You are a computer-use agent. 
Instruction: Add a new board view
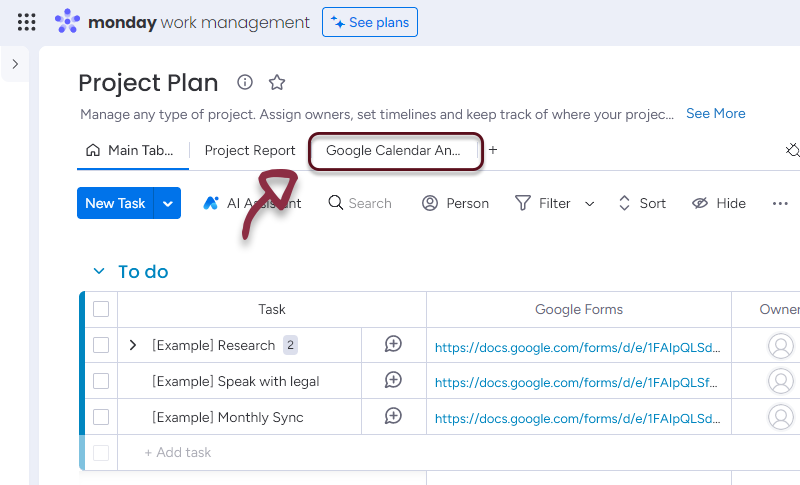coord(493,150)
